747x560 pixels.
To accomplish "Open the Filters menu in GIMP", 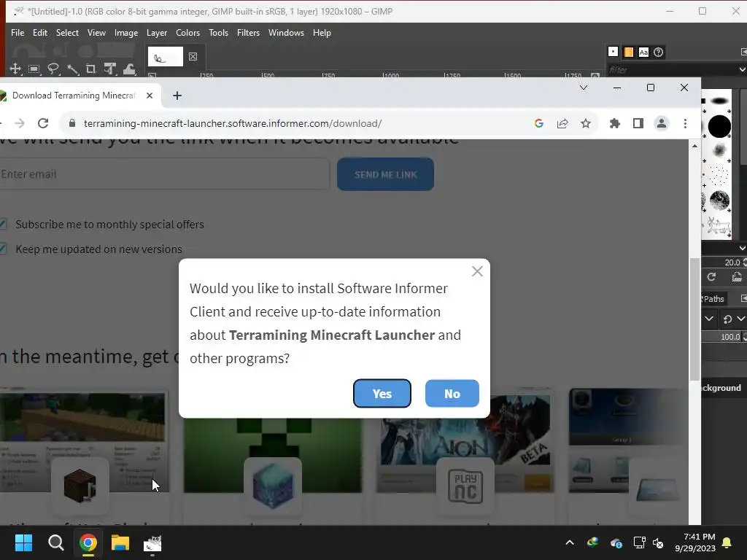I will (248, 33).
